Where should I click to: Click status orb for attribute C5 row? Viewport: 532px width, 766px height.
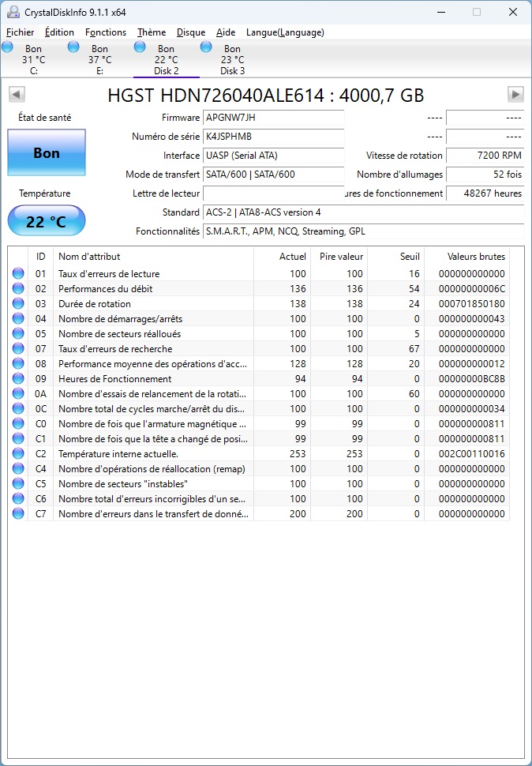pyautogui.click(x=18, y=484)
